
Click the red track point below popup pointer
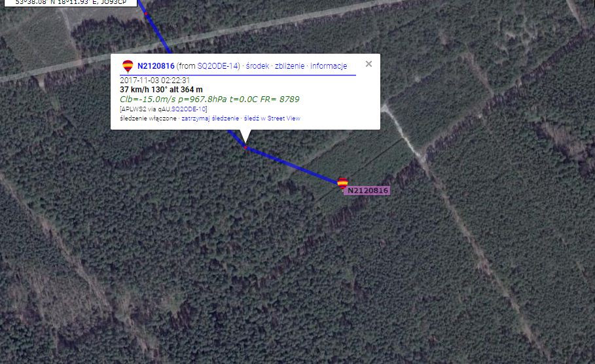click(245, 147)
